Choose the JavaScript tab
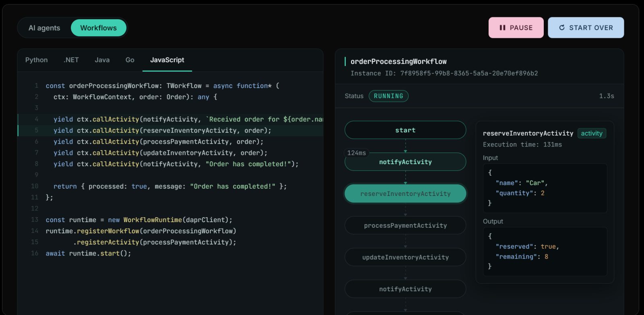The image size is (644, 315). click(167, 60)
